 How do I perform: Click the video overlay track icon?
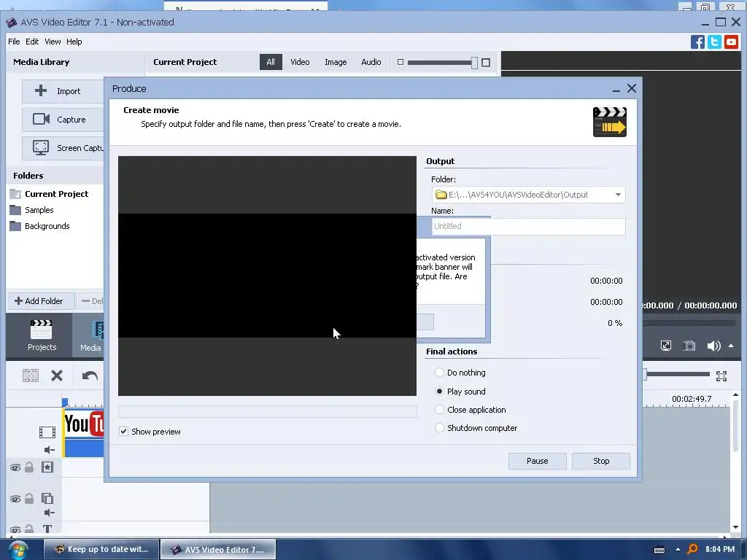click(47, 499)
